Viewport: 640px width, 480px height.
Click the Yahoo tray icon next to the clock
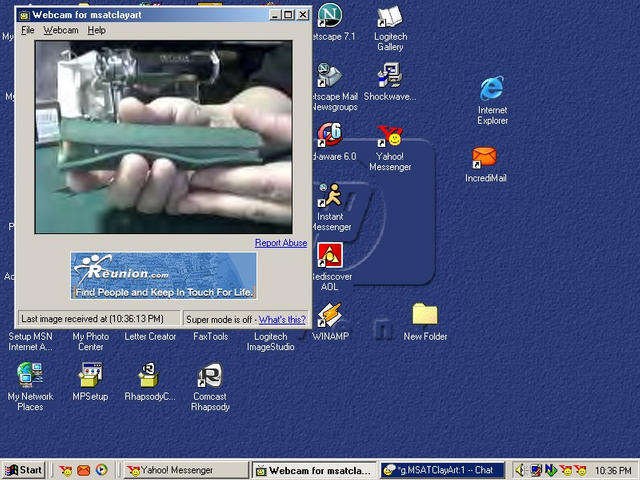pos(580,471)
